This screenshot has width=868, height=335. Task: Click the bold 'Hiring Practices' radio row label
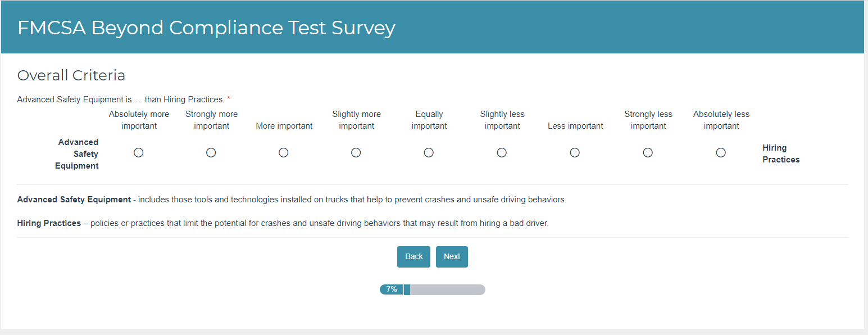780,154
